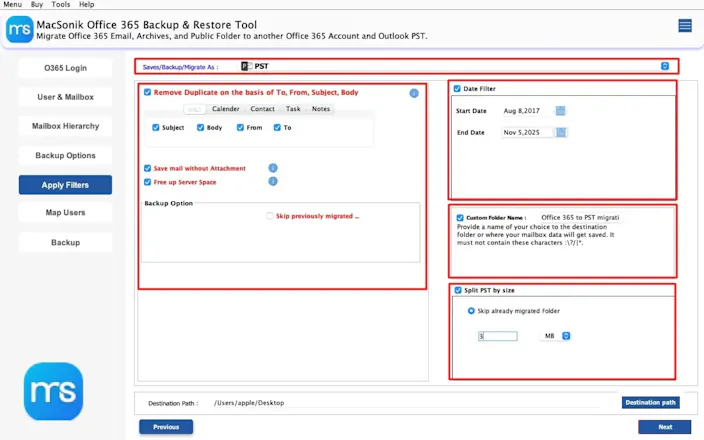The width and height of the screenshot is (704, 440).
Task: Click info icon next to Save mail without Attachment
Action: 273,168
